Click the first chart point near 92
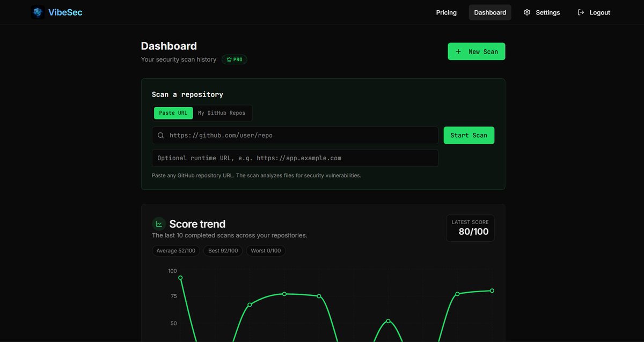This screenshot has height=342, width=644. pos(180,278)
